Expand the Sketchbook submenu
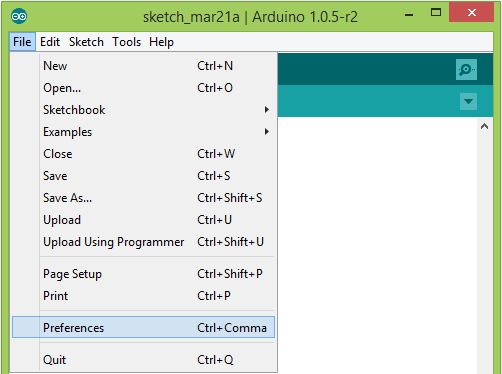Screen dimensions: 502x374 [143, 110]
